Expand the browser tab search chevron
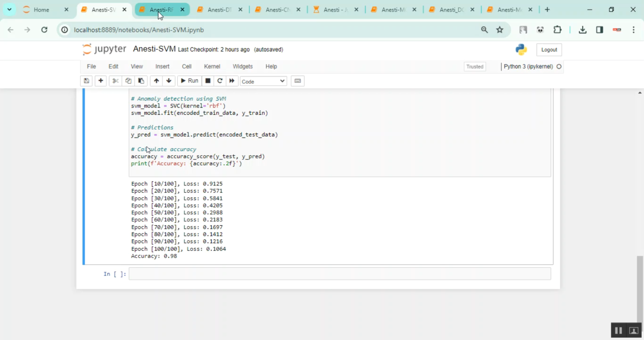This screenshot has width=644, height=340. [x=9, y=9]
